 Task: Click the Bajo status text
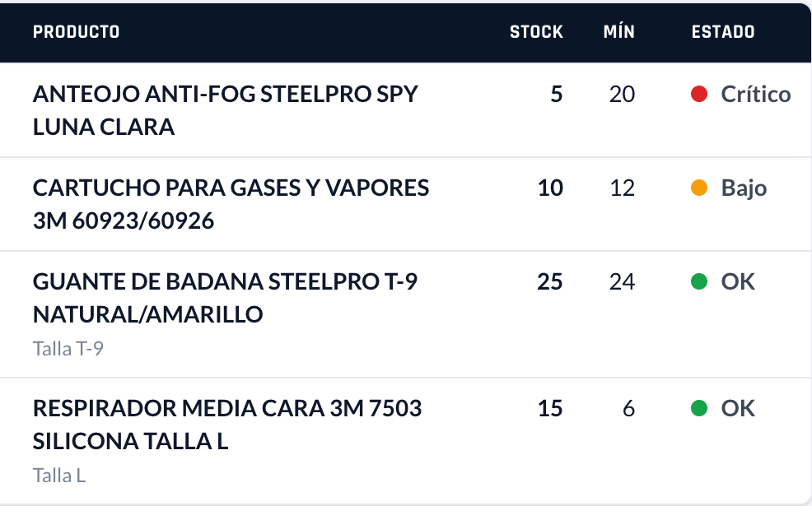744,188
